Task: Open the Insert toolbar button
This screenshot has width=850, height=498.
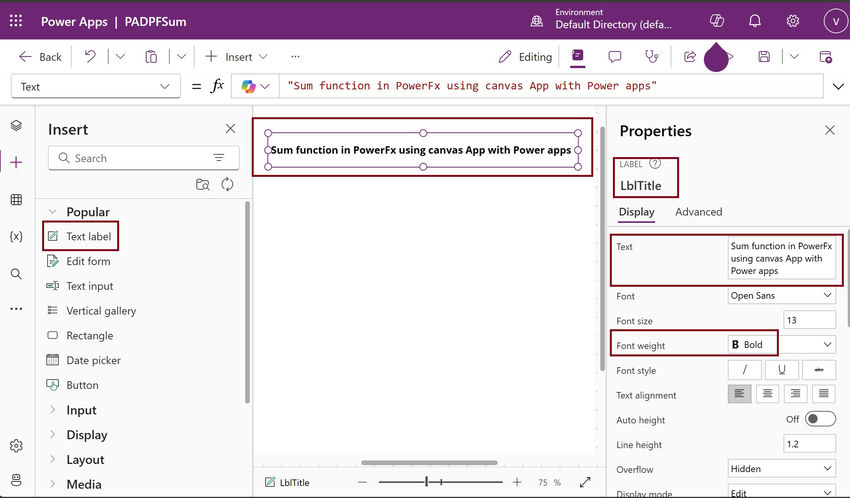Action: click(x=236, y=56)
